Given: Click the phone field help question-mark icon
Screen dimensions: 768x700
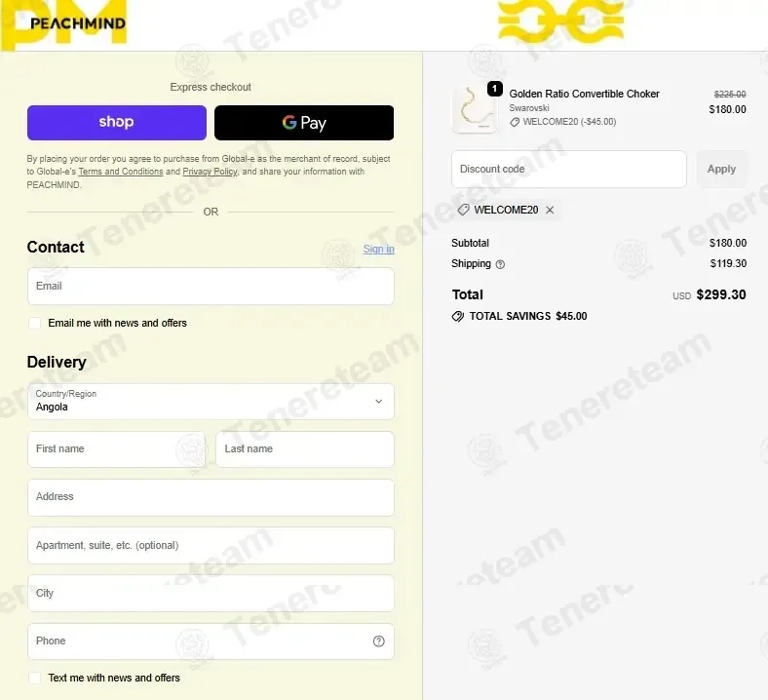Looking at the screenshot, I should 378,642.
